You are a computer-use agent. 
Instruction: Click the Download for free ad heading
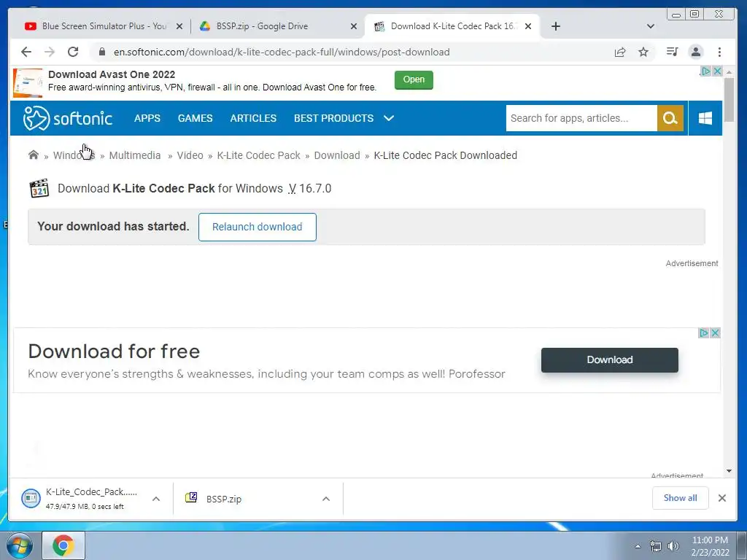pos(114,351)
